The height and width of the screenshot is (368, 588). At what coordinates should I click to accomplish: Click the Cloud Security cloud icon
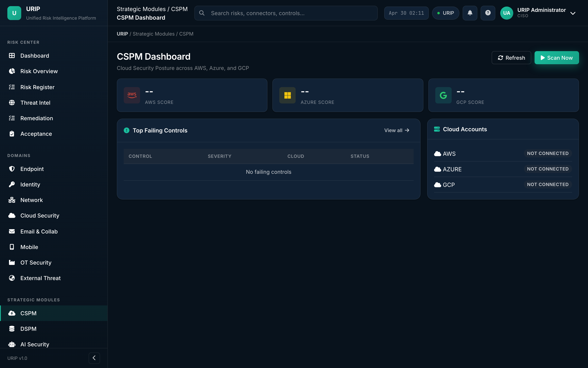12,215
